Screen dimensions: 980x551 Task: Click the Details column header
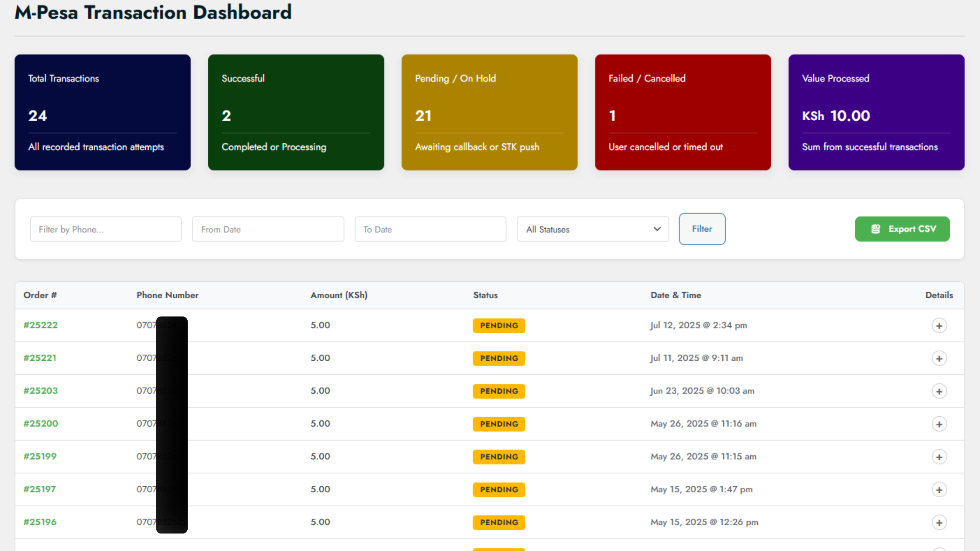click(x=939, y=295)
